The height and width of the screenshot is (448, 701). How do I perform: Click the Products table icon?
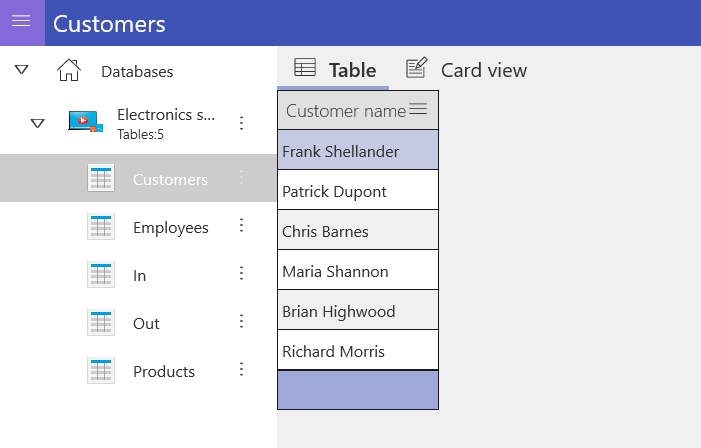pos(101,371)
